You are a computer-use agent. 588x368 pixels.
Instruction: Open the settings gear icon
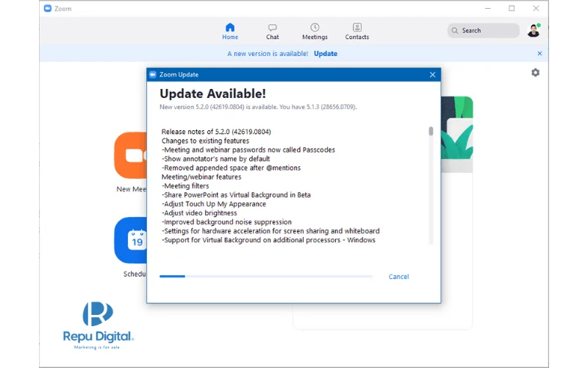[535, 72]
